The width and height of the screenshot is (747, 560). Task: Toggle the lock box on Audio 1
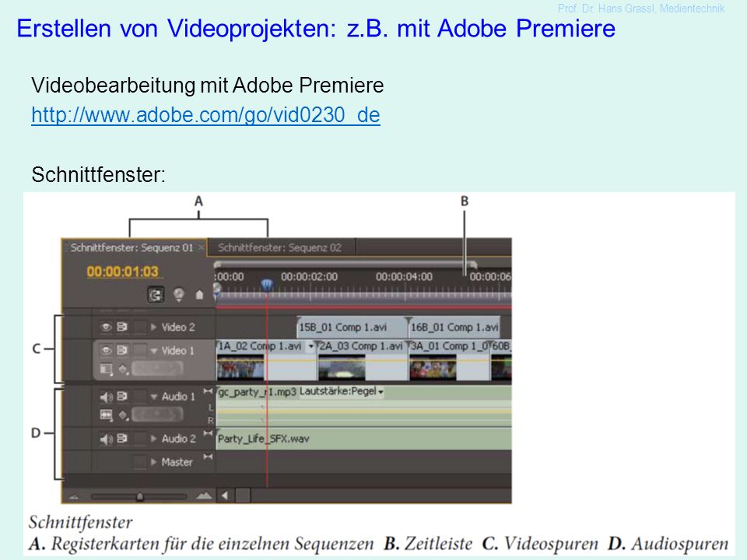tap(139, 396)
